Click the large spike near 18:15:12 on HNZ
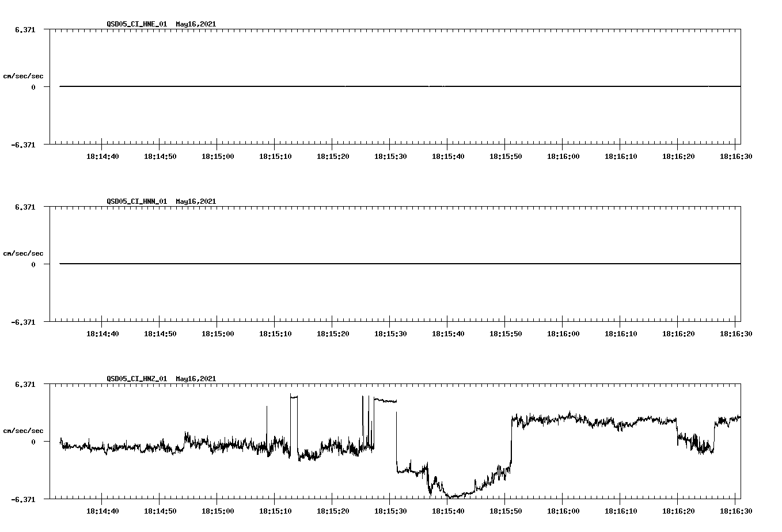The width and height of the screenshot is (782, 532). click(293, 398)
